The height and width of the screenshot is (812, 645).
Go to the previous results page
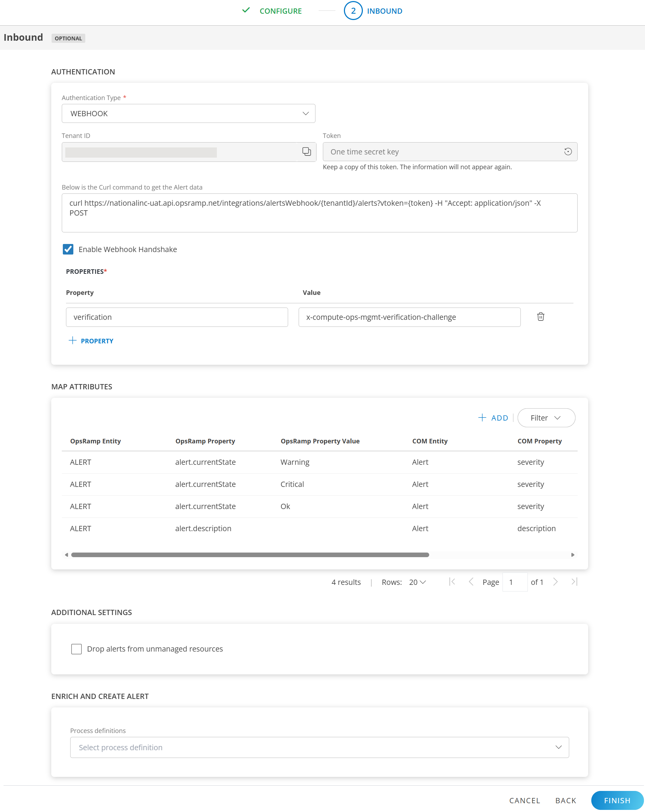(471, 582)
